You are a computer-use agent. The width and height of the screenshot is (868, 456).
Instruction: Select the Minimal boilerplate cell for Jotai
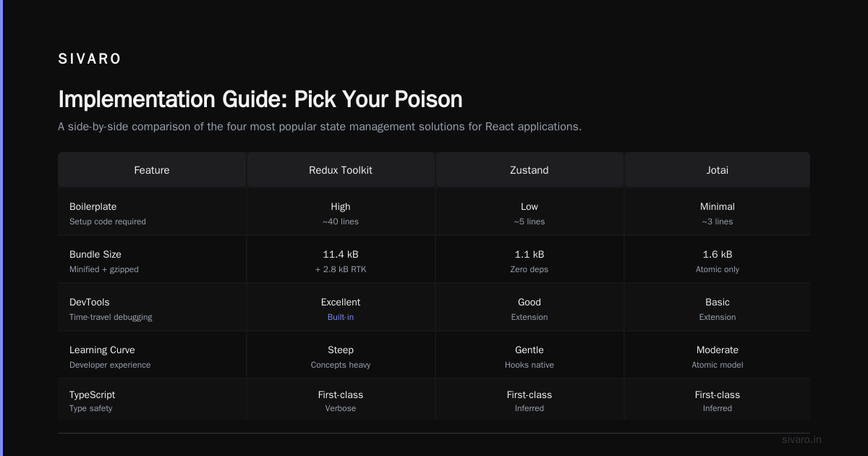click(718, 213)
